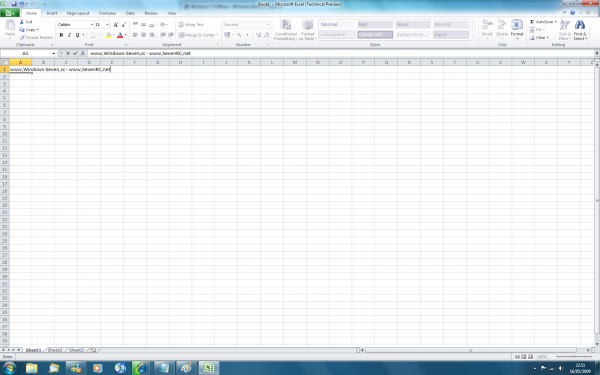The image size is (600, 375).
Task: Decrease indent of cell contents
Action: click(163, 35)
